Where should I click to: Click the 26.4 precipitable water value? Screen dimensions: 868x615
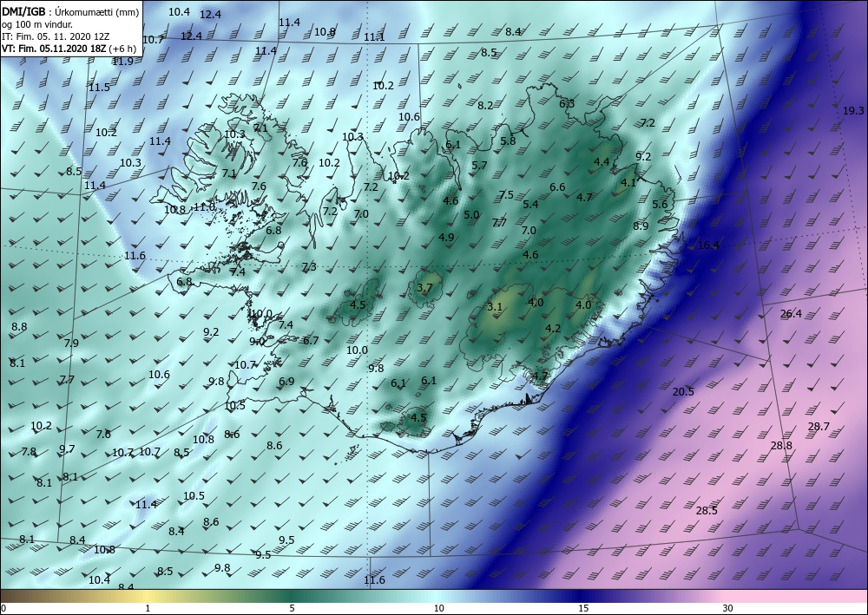pyautogui.click(x=791, y=314)
